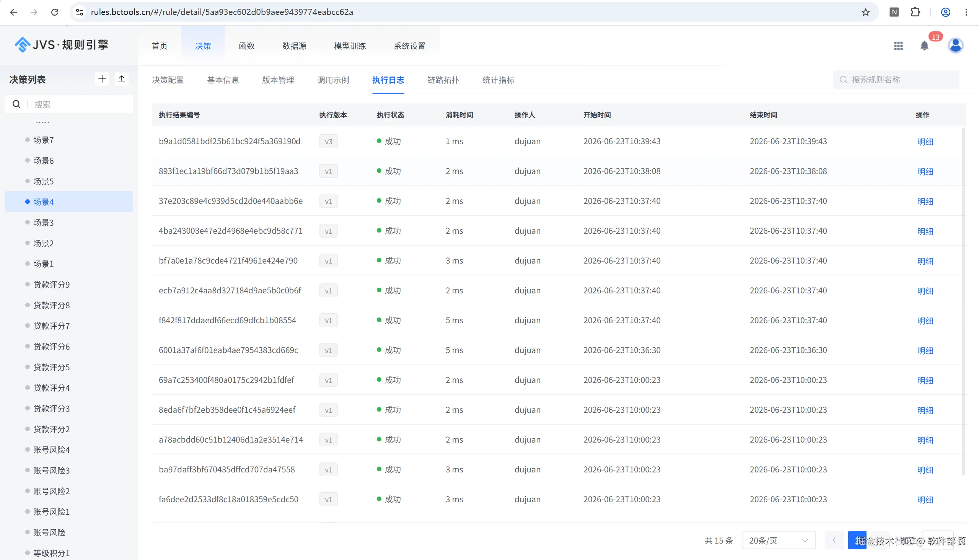This screenshot has height=560, width=979.
Task: Click the JVS rule engine logo
Action: pyautogui.click(x=62, y=45)
